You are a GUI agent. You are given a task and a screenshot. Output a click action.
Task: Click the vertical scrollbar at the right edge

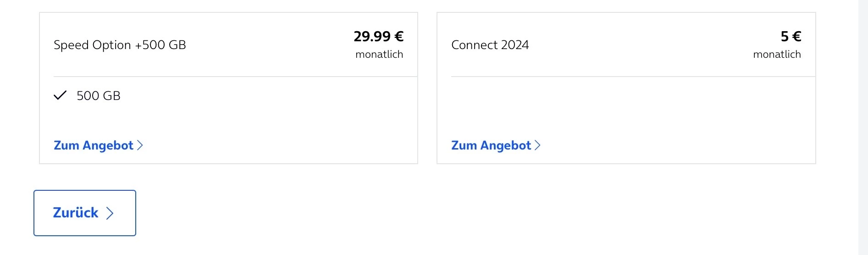pyautogui.click(x=863, y=127)
